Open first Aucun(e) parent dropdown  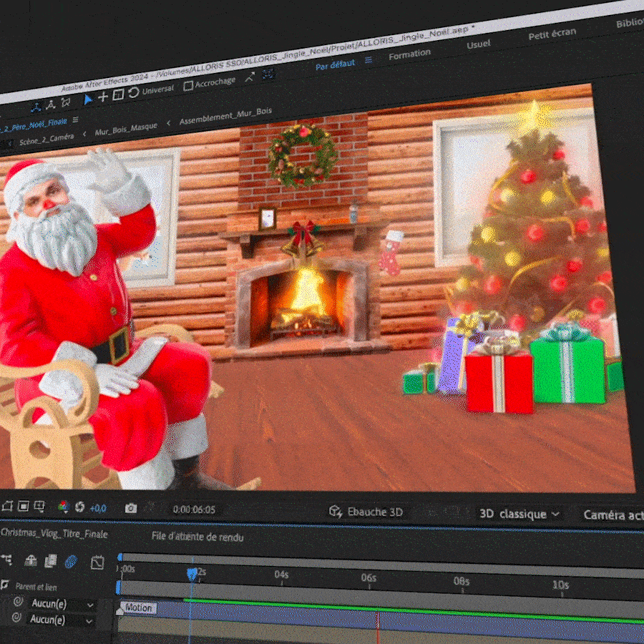(61, 604)
